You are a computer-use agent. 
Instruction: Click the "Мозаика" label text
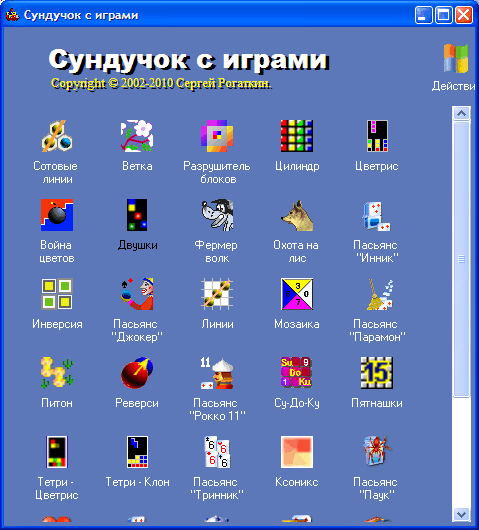297,324
